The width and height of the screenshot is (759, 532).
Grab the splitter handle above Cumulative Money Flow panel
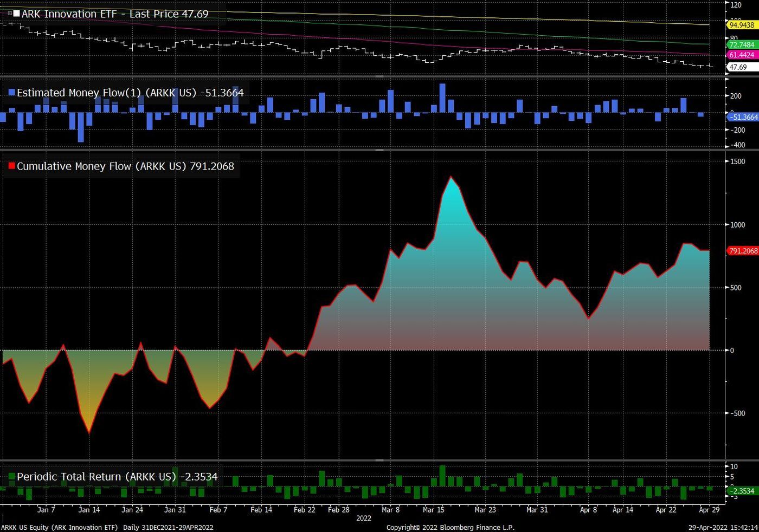pyautogui.click(x=379, y=150)
